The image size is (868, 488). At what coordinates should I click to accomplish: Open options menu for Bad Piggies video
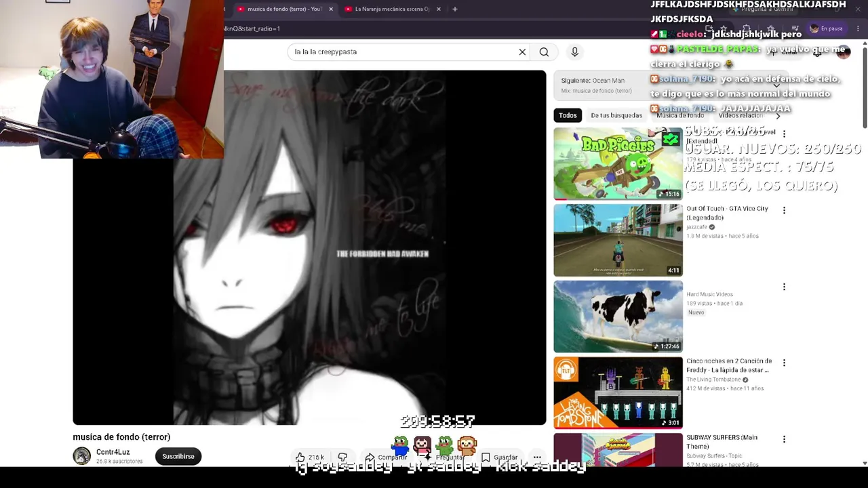784,134
